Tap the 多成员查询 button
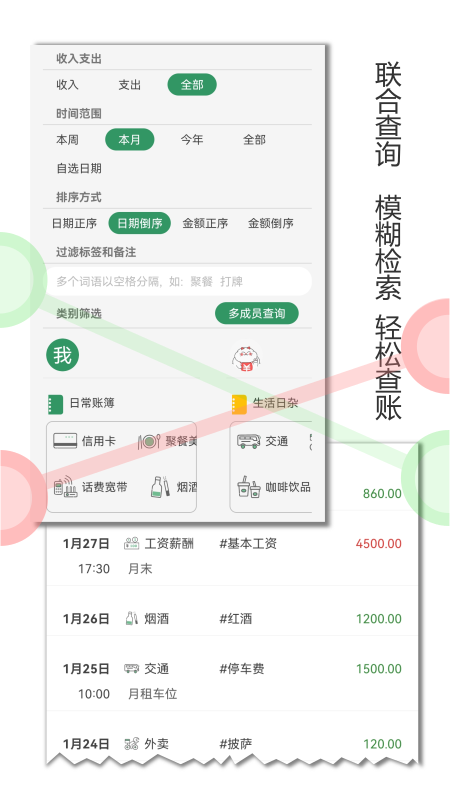Viewport: 450px width, 800px height. coord(257,313)
